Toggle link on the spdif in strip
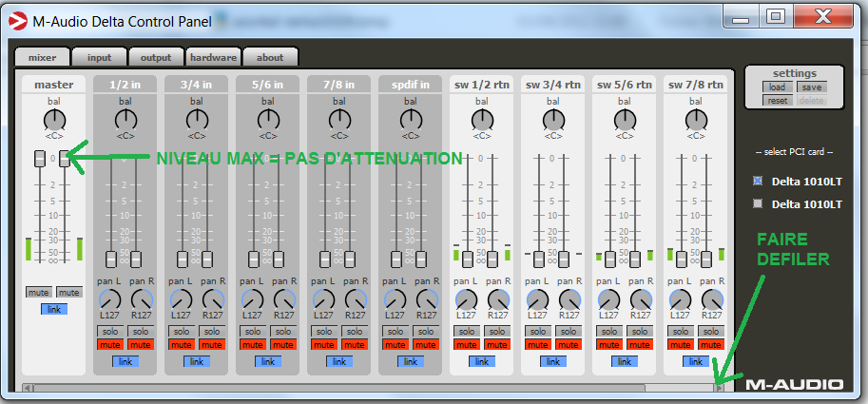 click(x=411, y=361)
